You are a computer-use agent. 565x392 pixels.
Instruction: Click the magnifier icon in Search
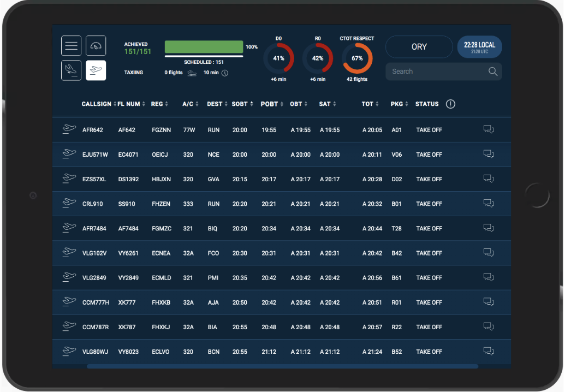click(492, 72)
